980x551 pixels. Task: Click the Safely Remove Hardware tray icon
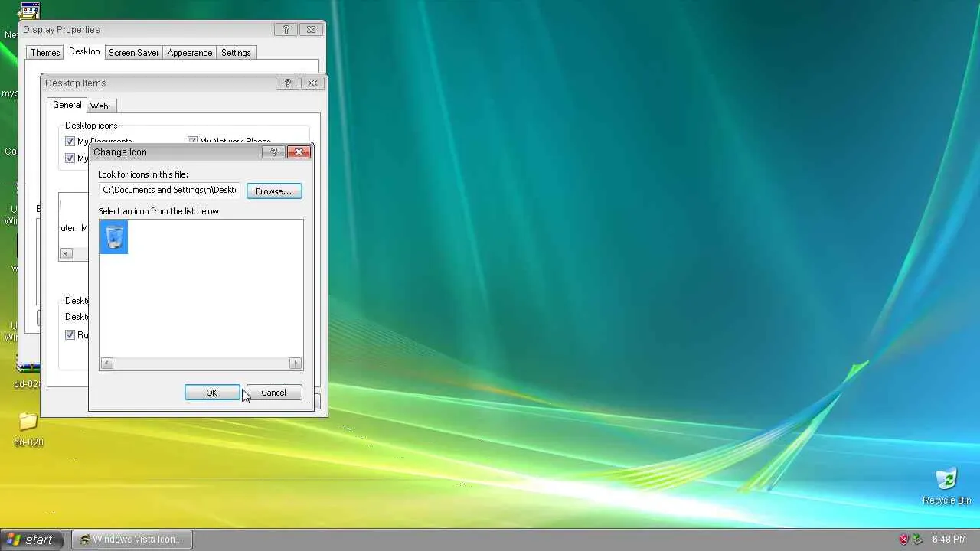click(x=917, y=540)
